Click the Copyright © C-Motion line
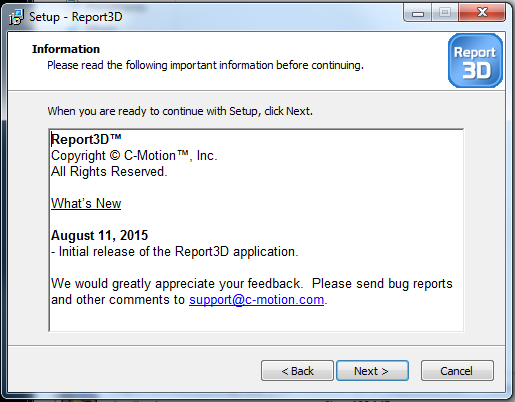 [x=134, y=156]
